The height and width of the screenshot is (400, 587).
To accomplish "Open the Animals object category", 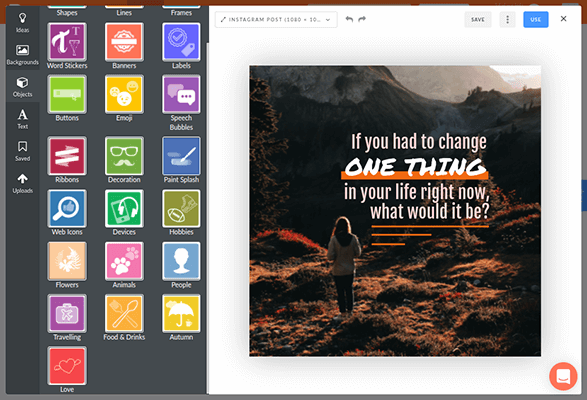I will [124, 261].
